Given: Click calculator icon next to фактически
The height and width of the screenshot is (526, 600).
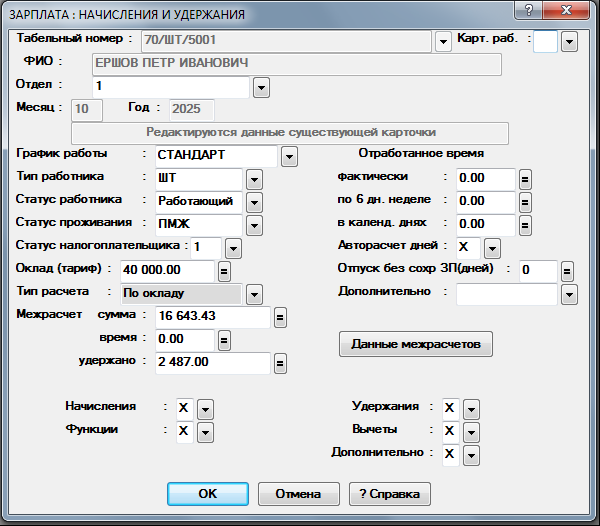Looking at the screenshot, I should pos(524,179).
